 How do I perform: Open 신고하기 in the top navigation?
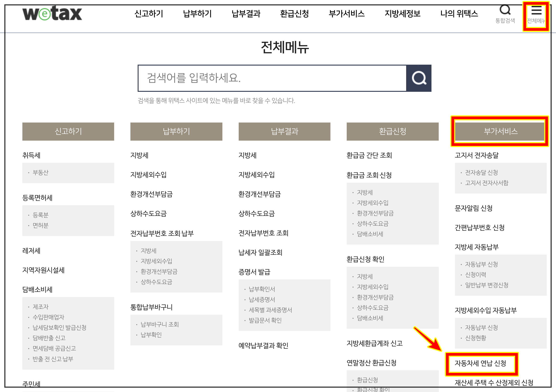[x=149, y=14]
